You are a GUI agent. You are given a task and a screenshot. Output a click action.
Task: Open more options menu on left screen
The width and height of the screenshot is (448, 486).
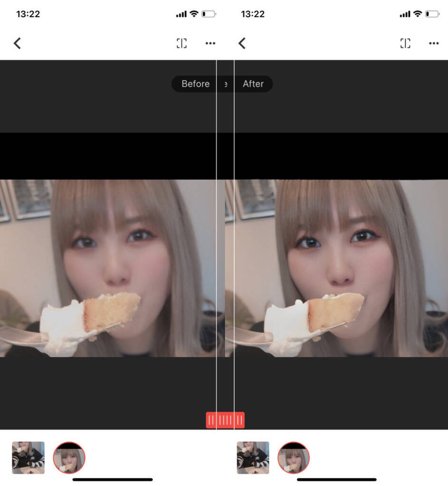point(210,43)
